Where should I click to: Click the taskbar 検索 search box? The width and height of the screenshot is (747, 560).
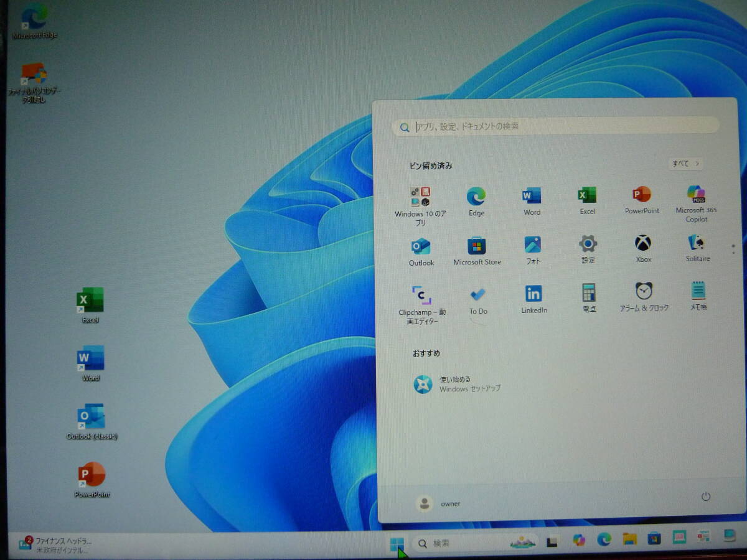tap(476, 543)
